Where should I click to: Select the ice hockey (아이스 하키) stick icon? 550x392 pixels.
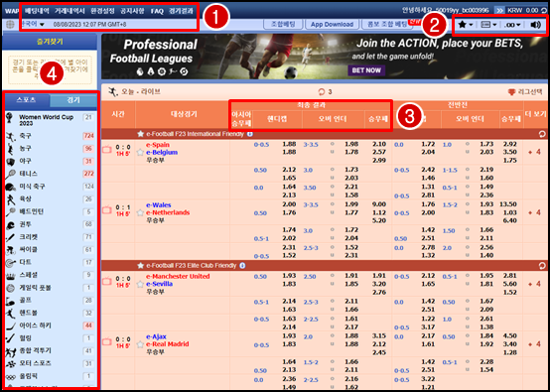point(11,326)
